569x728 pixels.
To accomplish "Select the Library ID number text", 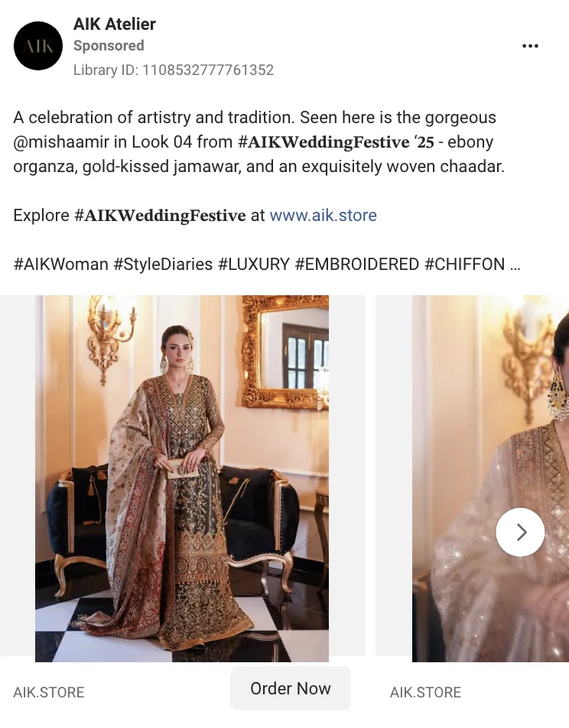I will coord(207,70).
